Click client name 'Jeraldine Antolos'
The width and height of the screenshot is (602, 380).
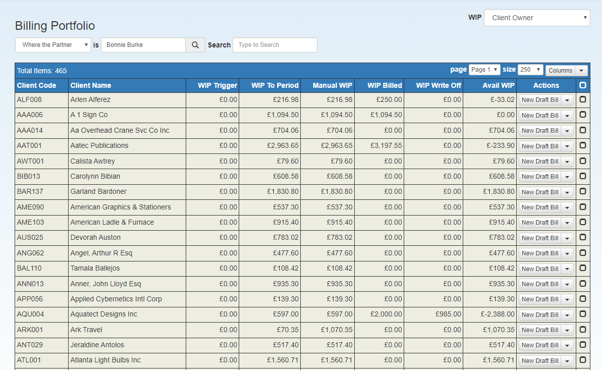point(97,345)
